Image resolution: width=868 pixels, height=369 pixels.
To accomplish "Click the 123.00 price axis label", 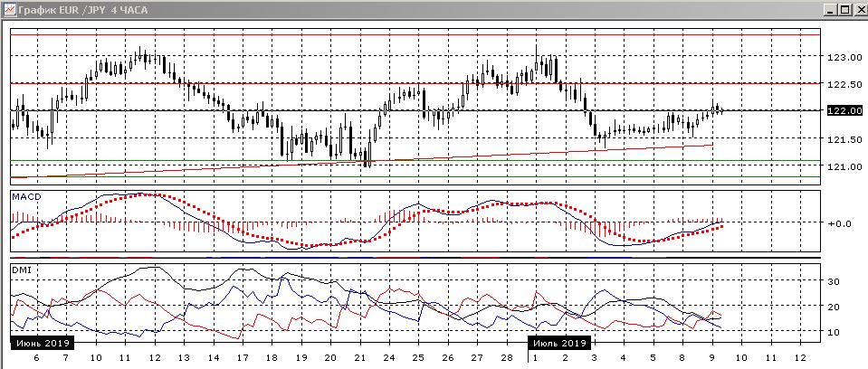I will pos(843,57).
